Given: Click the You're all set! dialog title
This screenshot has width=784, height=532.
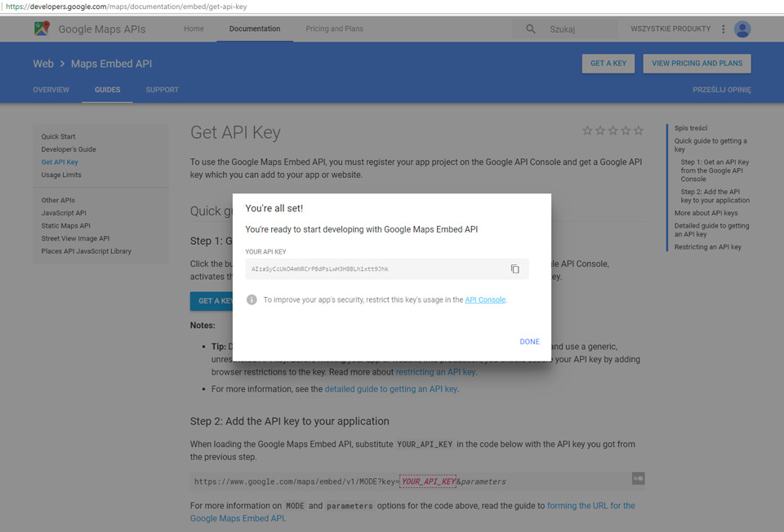Looking at the screenshot, I should coord(274,208).
